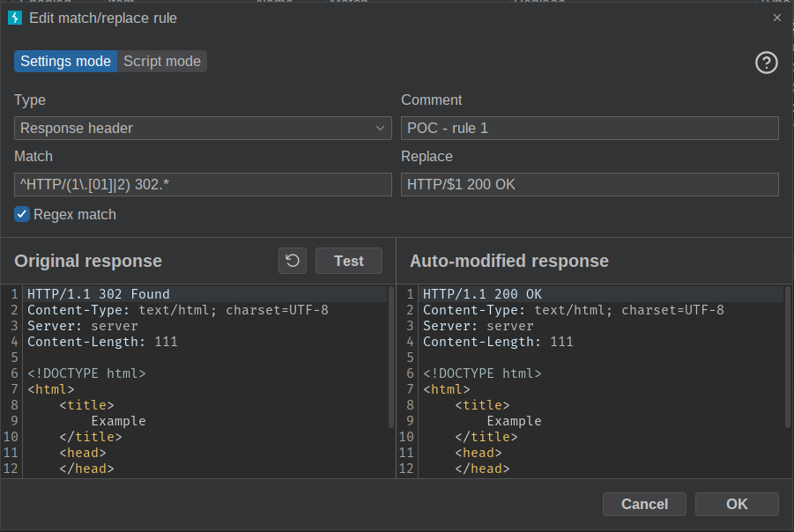This screenshot has width=794, height=532.
Task: Select the Settings mode tab
Action: (66, 61)
